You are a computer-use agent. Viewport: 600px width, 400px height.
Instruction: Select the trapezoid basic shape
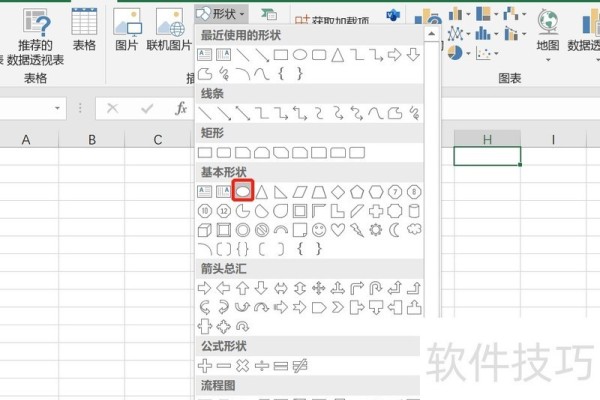(x=319, y=191)
